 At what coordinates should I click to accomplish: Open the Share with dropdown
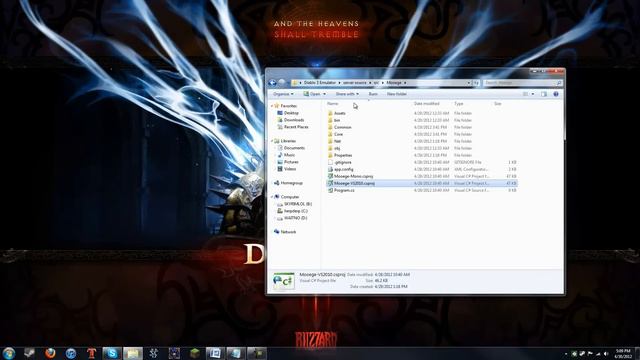tap(347, 94)
